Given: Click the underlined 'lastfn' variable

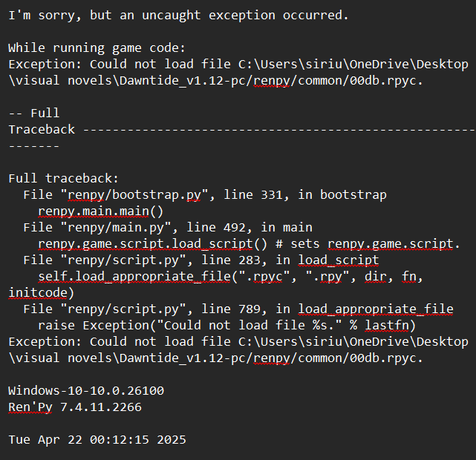Looking at the screenshot, I should (387, 326).
